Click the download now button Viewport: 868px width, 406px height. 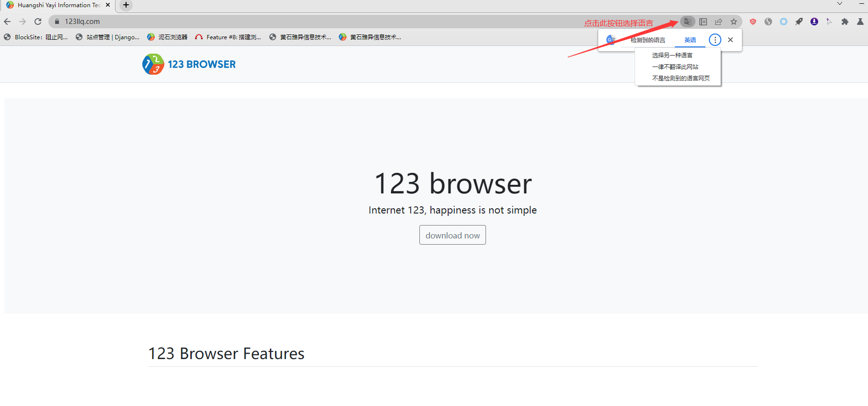tap(452, 235)
